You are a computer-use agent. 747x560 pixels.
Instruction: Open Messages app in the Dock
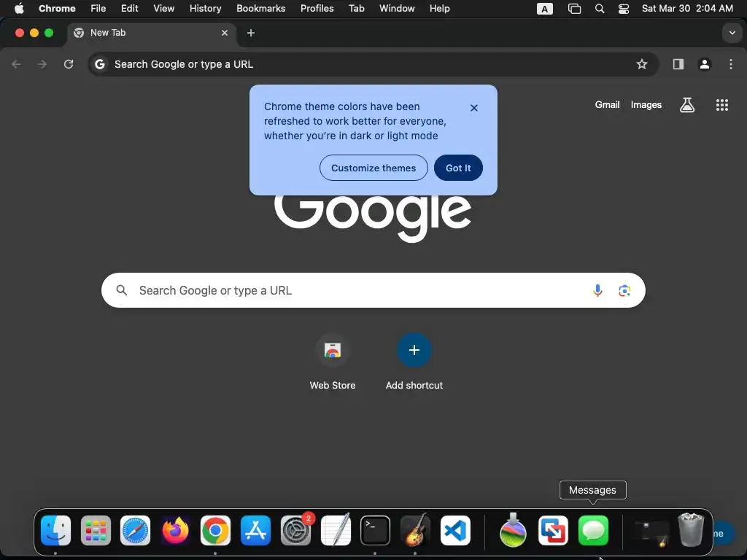pyautogui.click(x=593, y=531)
